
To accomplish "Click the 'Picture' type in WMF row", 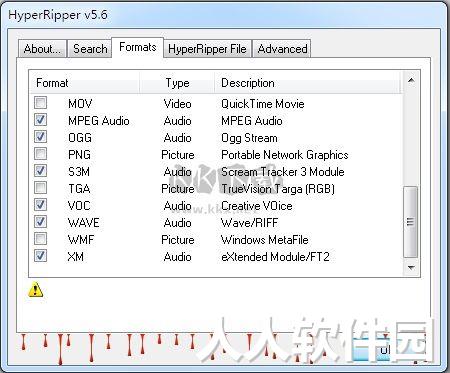I will (178, 240).
